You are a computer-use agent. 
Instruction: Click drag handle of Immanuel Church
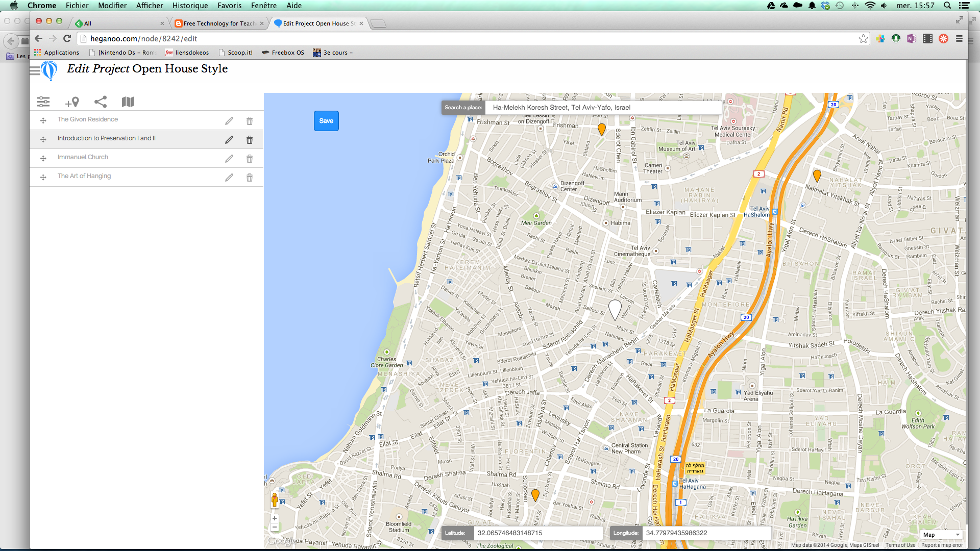[x=43, y=159]
